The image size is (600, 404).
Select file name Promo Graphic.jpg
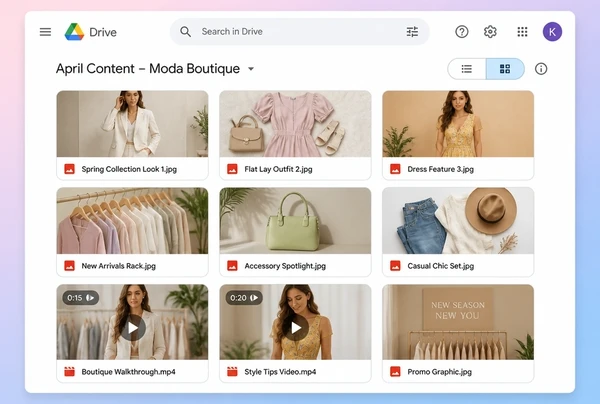pos(440,371)
